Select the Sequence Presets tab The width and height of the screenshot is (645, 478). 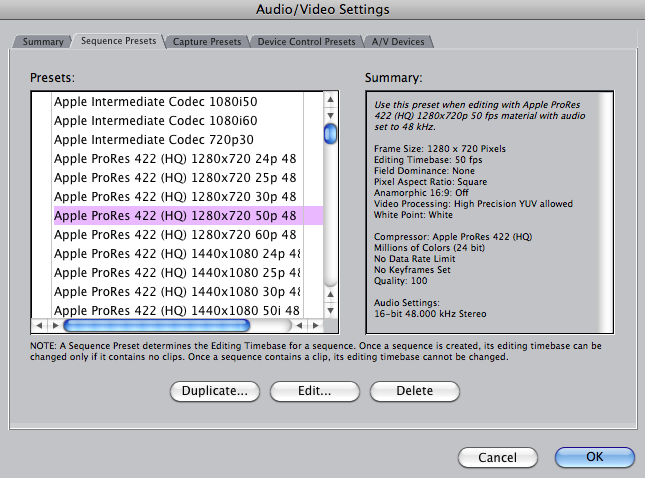[x=118, y=42]
